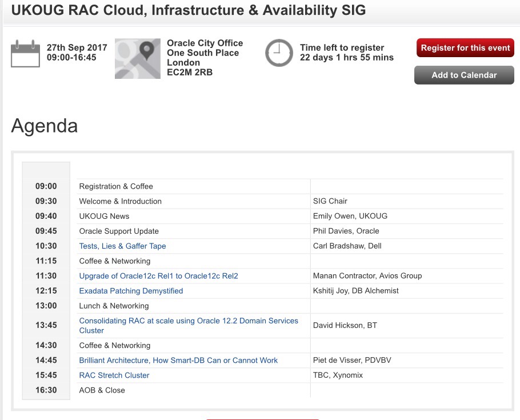Click the calendar date icon

pos(26,53)
